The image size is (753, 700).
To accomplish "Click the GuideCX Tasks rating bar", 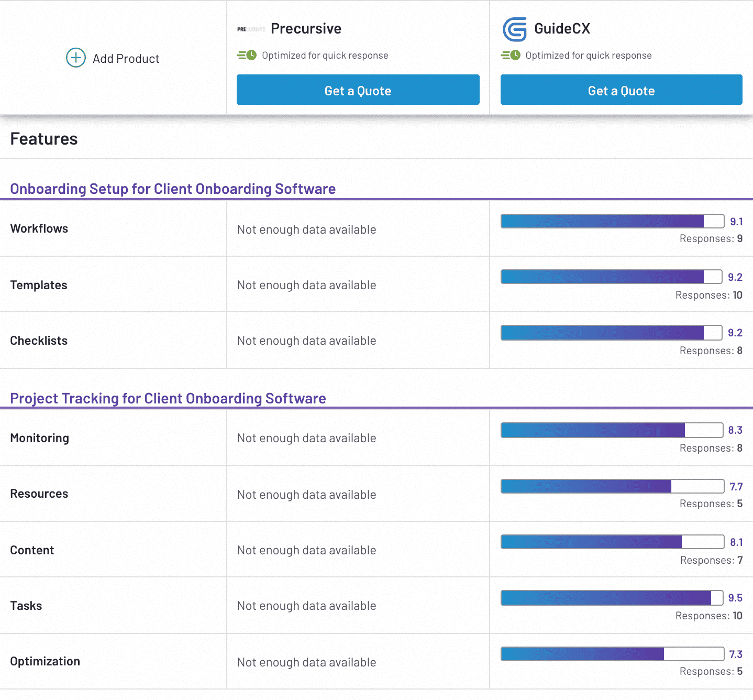I will (x=612, y=598).
